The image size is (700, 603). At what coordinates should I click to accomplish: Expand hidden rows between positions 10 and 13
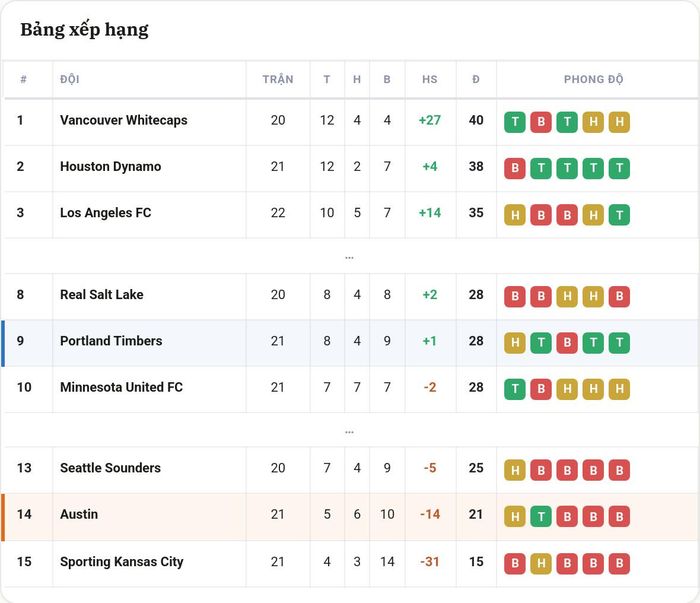point(349,432)
